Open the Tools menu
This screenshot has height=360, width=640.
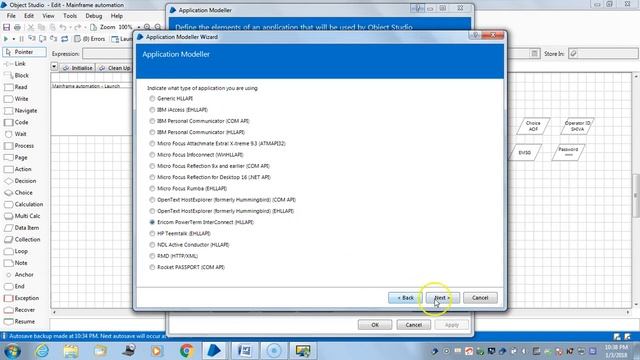click(70, 16)
